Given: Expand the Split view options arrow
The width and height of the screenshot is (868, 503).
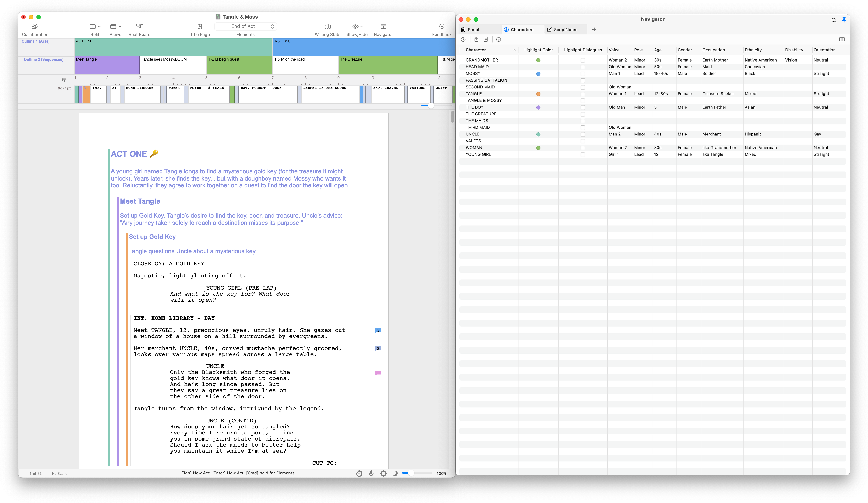Looking at the screenshot, I should tap(99, 26).
